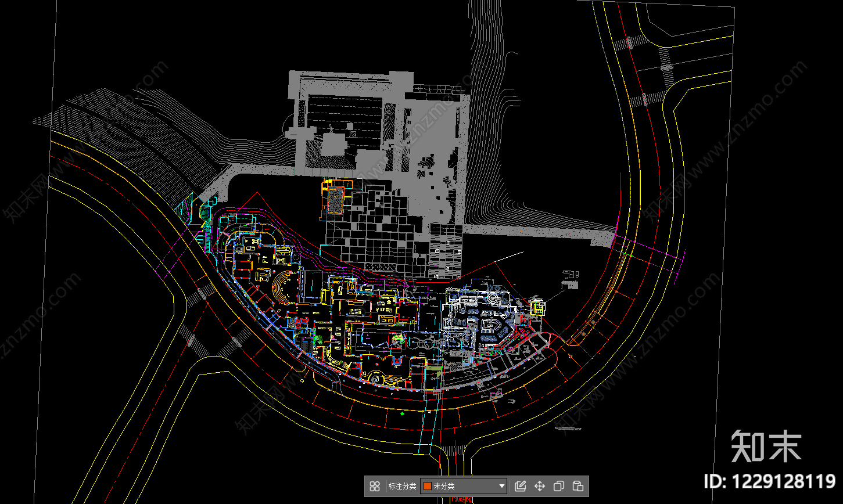Open the category grid icon in the toolbar
This screenshot has width=843, height=504.
375,486
